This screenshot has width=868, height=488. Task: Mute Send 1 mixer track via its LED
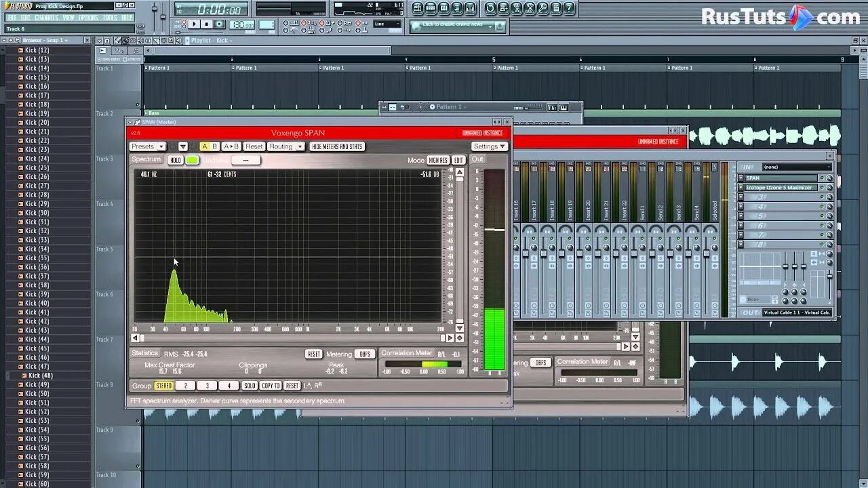pyautogui.click(x=642, y=239)
